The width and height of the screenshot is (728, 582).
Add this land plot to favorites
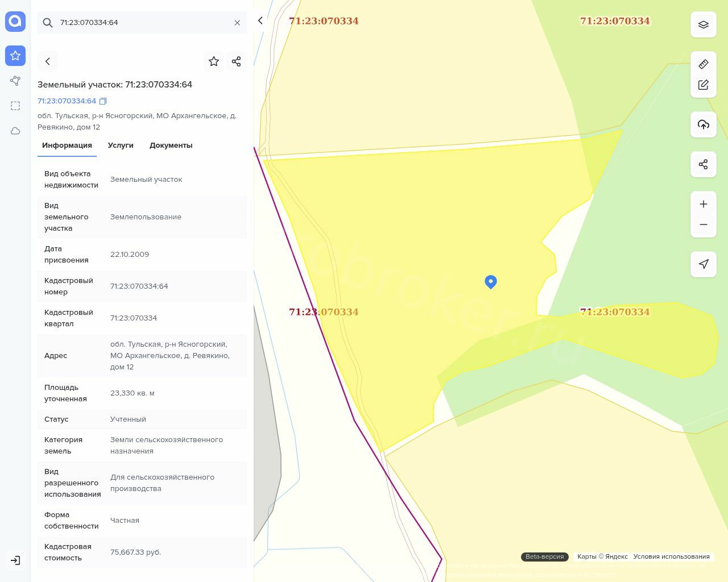(214, 61)
